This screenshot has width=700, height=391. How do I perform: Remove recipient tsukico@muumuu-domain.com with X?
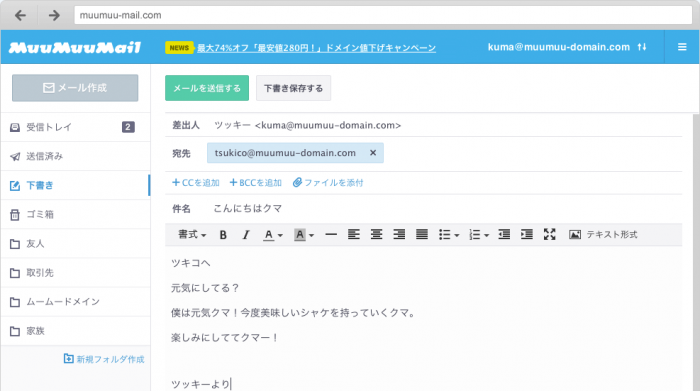(373, 153)
